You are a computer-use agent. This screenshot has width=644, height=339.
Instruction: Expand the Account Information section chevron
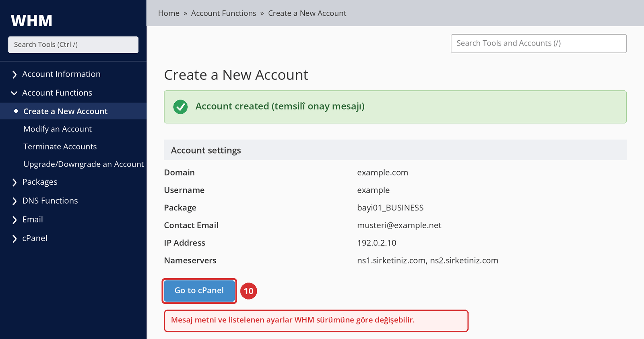coord(14,75)
